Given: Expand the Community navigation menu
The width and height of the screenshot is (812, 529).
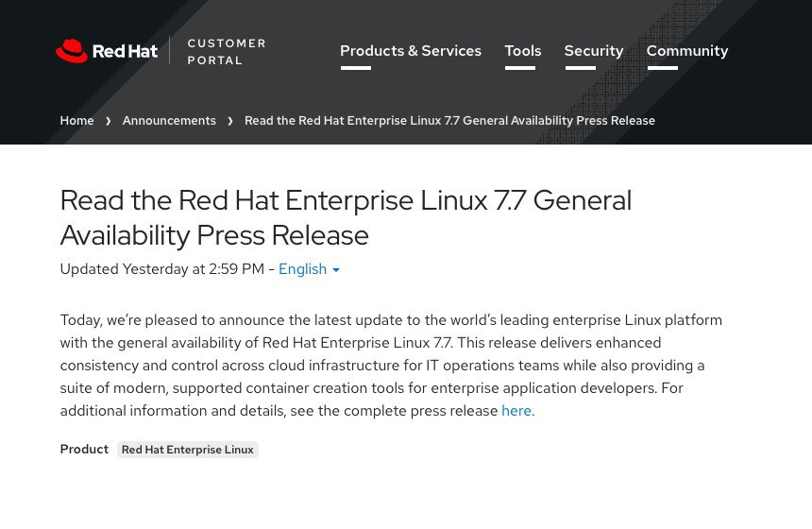Looking at the screenshot, I should point(687,51).
